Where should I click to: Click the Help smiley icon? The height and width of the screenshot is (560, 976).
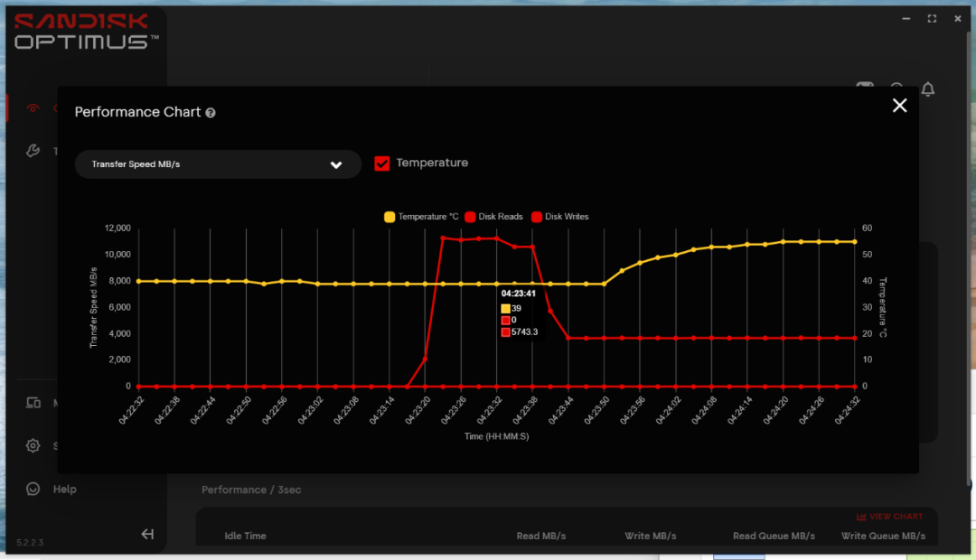coord(33,489)
